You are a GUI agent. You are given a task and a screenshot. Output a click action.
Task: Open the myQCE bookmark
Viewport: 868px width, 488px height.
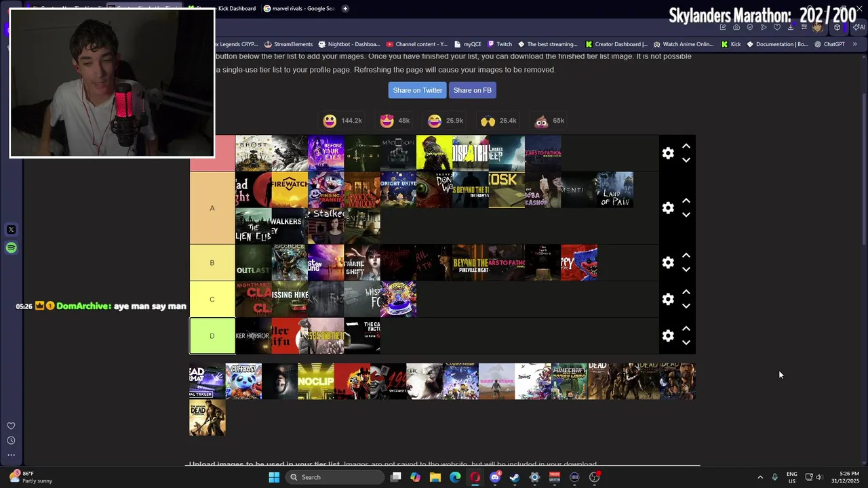coord(467,44)
